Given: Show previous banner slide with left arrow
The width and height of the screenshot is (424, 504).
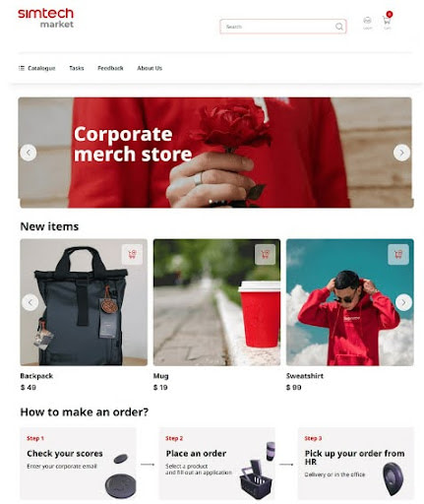Looking at the screenshot, I should 29,153.
